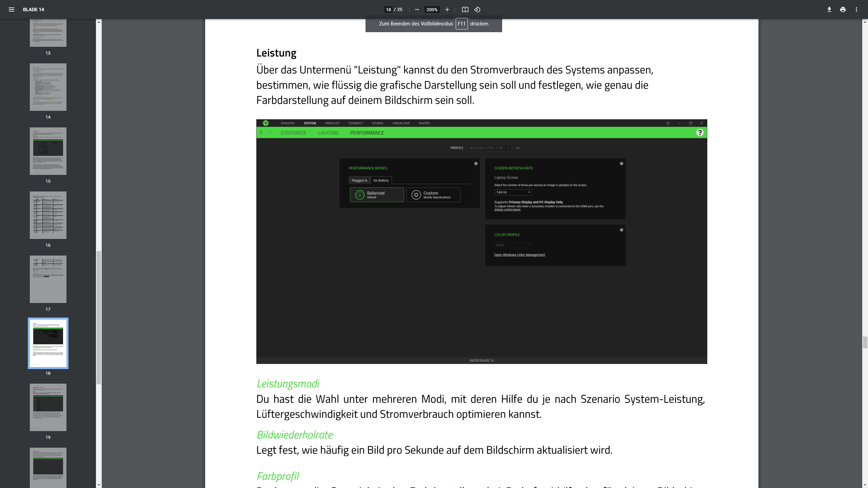Viewport: 868px width, 488px height.
Task: Select the page 16 thumbnail
Action: pos(48,215)
